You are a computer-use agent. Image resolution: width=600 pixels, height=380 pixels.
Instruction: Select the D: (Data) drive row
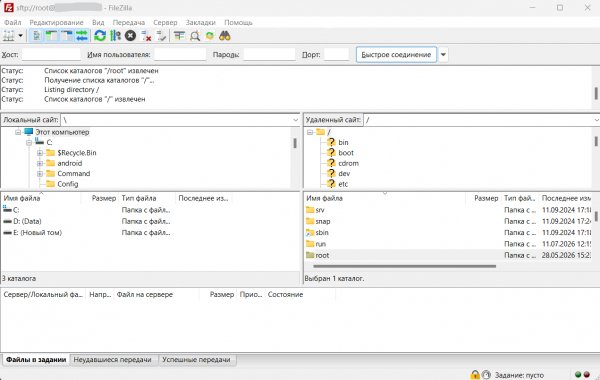[150, 221]
